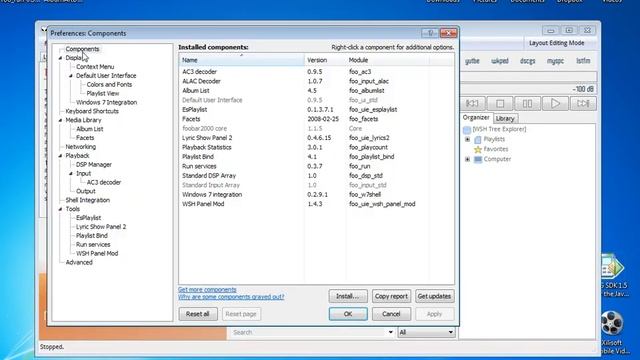The width and height of the screenshot is (640, 360).
Task: Click the play button in foobar2000
Action: (555, 103)
